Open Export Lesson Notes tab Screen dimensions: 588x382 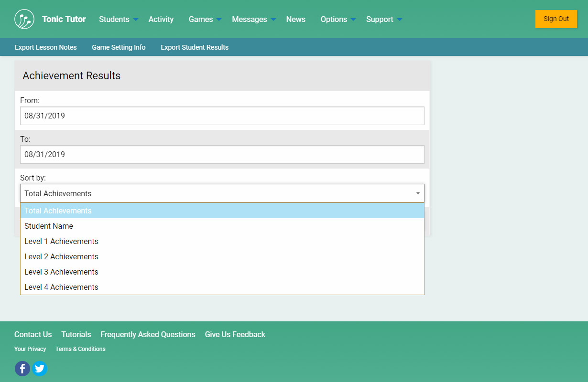[x=46, y=47]
